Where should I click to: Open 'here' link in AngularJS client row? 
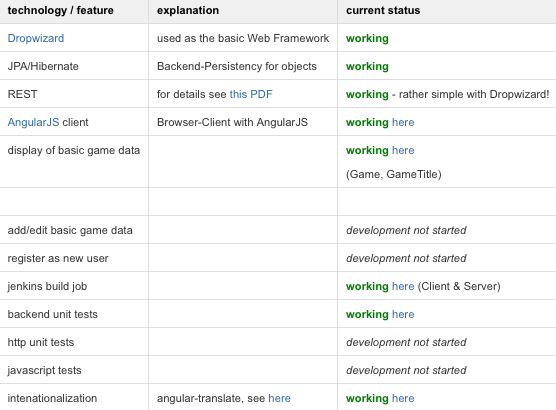point(403,122)
